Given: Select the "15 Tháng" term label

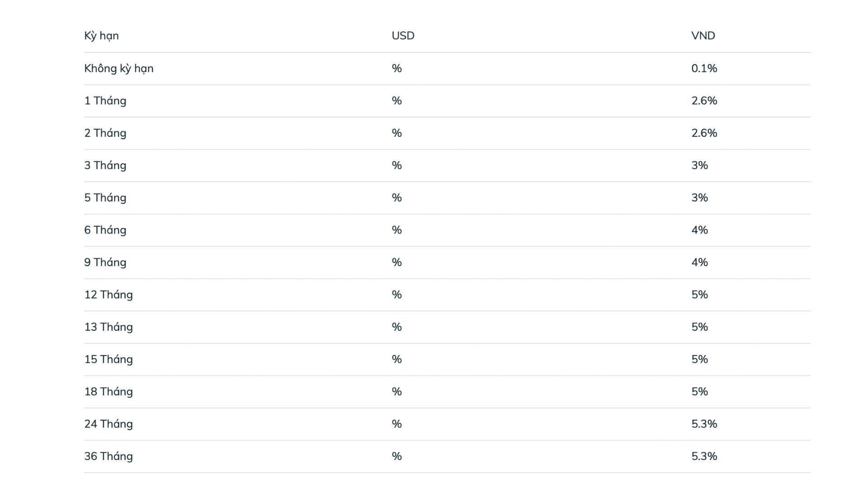Looking at the screenshot, I should (x=108, y=359).
